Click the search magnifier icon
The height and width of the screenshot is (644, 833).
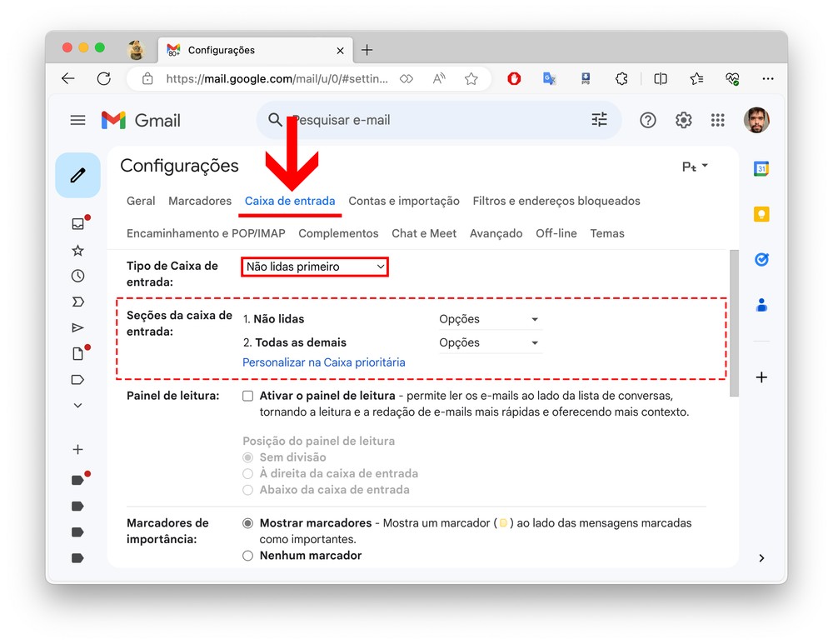pyautogui.click(x=275, y=120)
